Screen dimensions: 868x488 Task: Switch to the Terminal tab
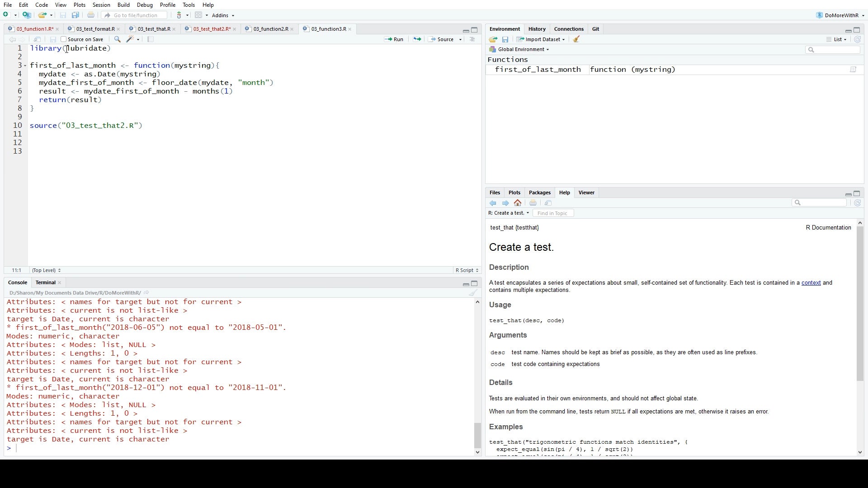click(46, 282)
